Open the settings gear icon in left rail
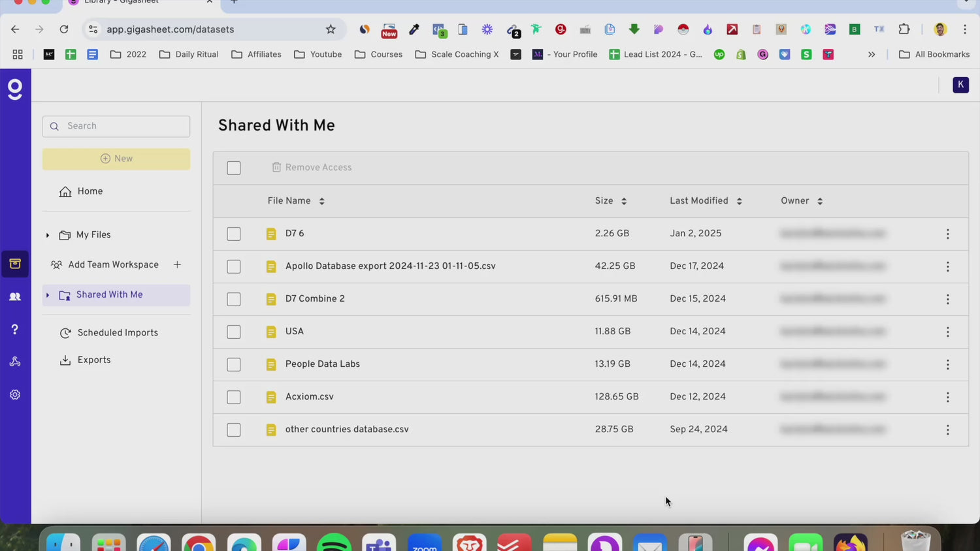The image size is (980, 551). (x=15, y=394)
